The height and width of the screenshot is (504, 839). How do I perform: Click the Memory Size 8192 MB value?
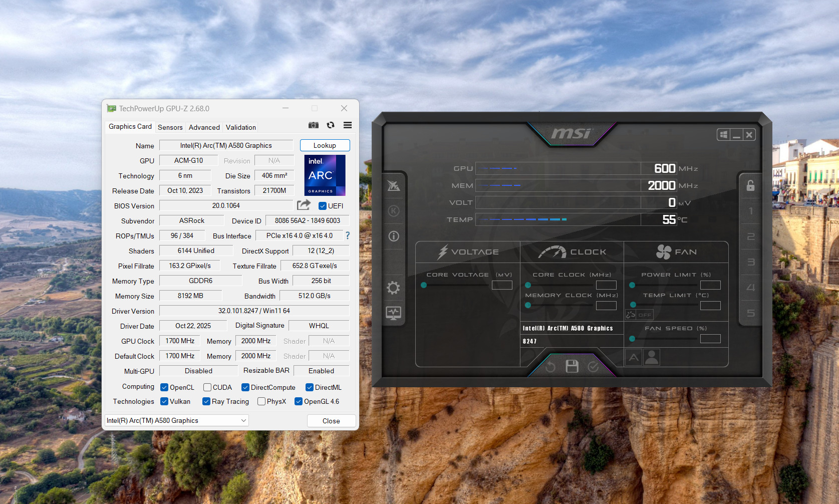pyautogui.click(x=190, y=296)
